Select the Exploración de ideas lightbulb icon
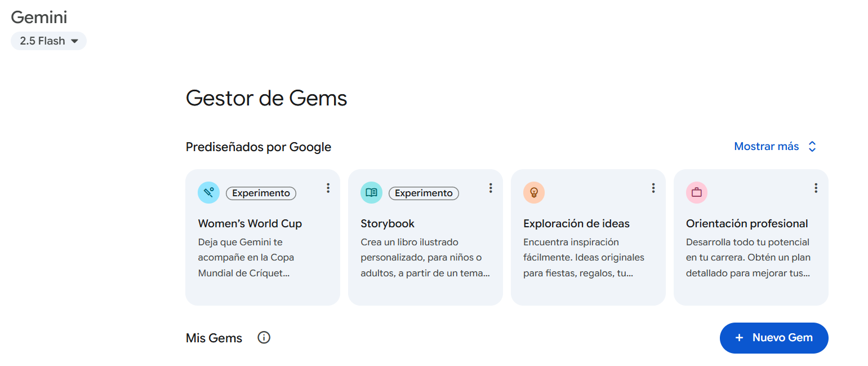The width and height of the screenshot is (868, 366). [534, 192]
